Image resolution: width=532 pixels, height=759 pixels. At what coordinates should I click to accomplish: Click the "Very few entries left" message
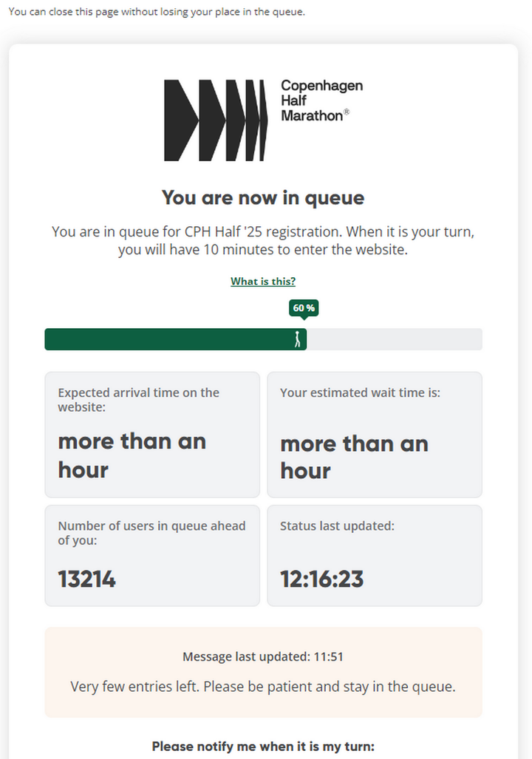tap(263, 687)
